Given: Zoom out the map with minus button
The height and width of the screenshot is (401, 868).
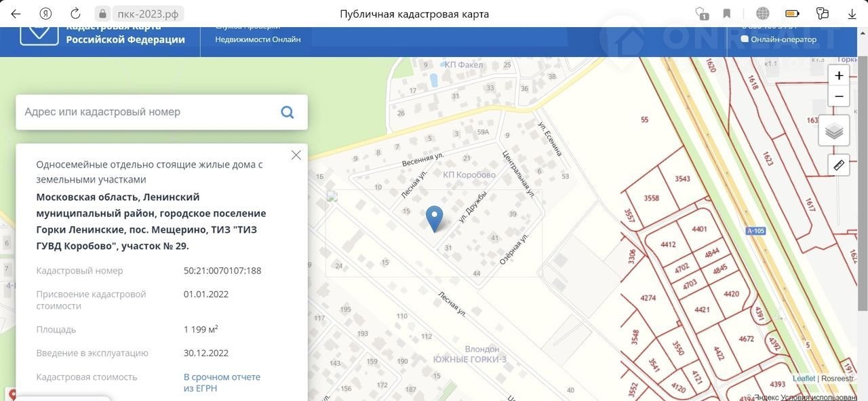Looking at the screenshot, I should point(839,97).
